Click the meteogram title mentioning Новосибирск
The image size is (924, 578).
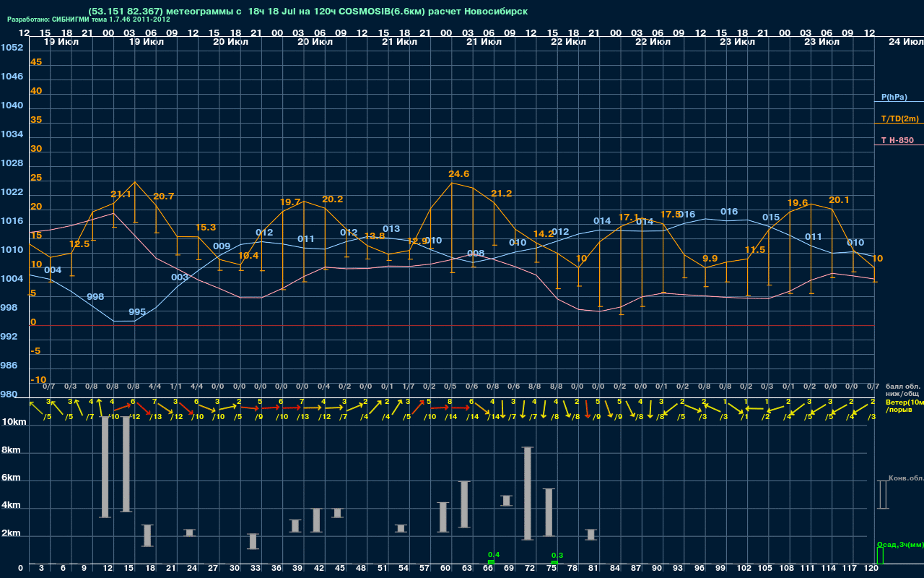[x=308, y=12]
